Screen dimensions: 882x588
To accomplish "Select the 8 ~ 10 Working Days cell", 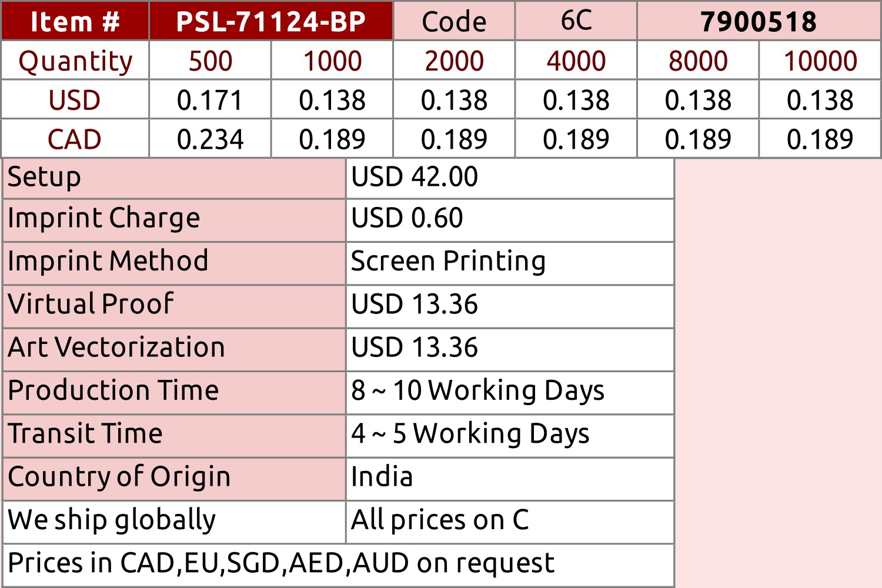I will [x=510, y=393].
